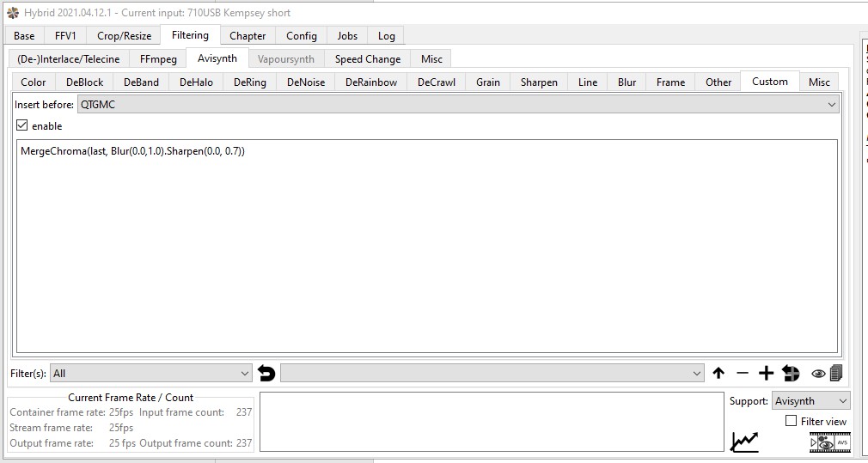This screenshot has height=463, width=868.
Task: Switch to the Crop/Resize tab
Action: [124, 36]
